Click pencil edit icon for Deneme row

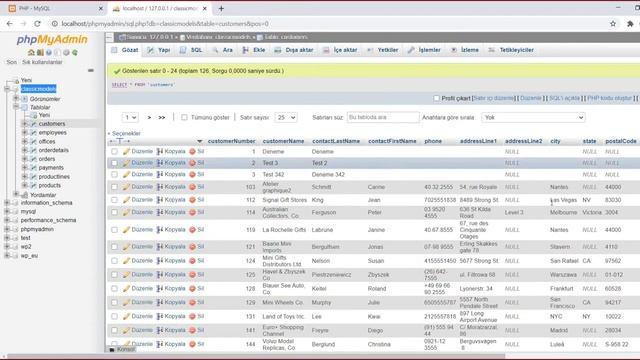(127, 151)
